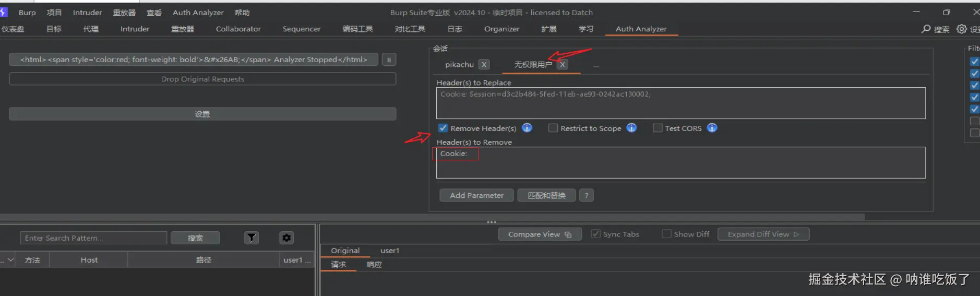This screenshot has width=980, height=296.
Task: Click the 搜索 button beside search pattern
Action: (195, 238)
